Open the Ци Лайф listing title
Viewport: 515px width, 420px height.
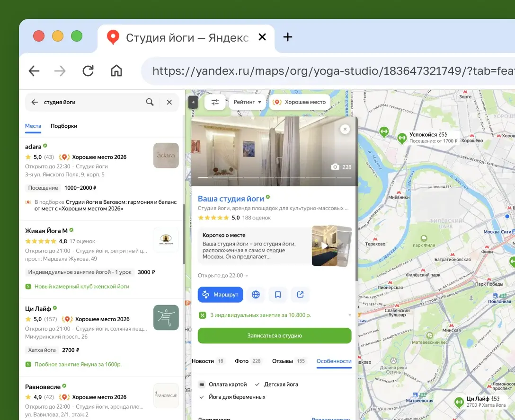[38, 309]
